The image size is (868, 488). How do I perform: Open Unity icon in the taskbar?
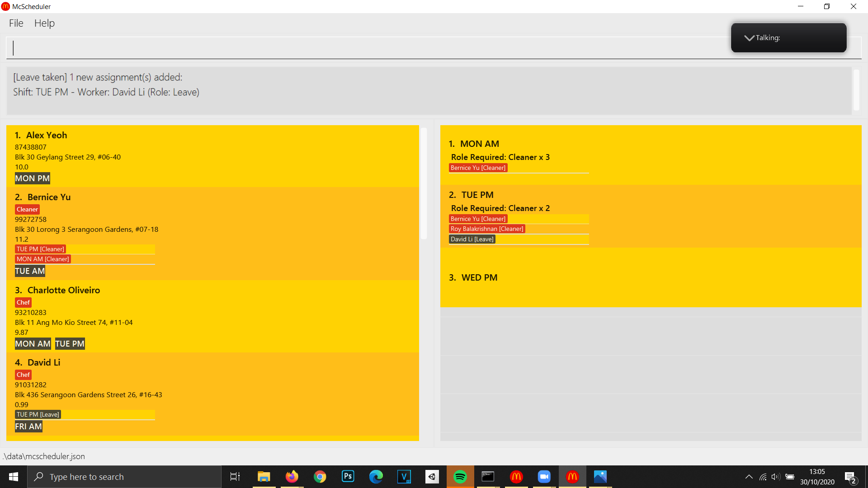click(432, 477)
